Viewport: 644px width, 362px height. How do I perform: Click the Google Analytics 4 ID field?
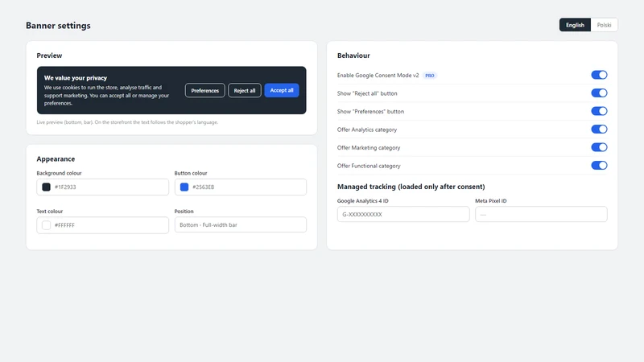coord(403,214)
